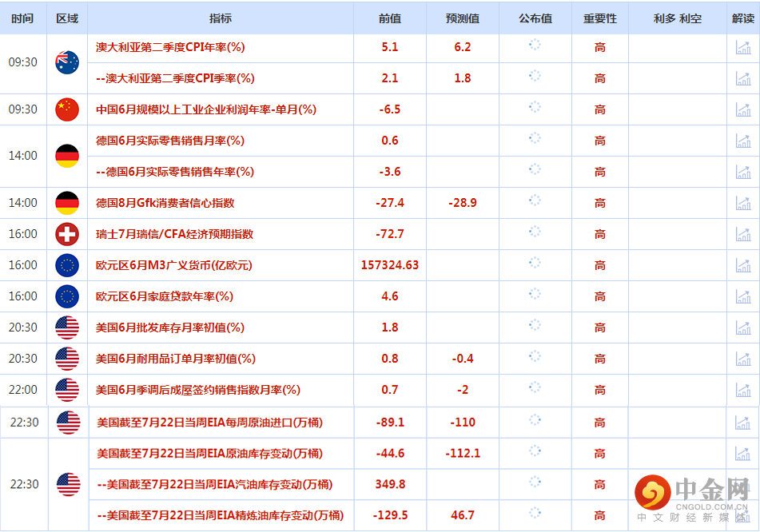Select previous value -89.1
760x532 pixels.
click(390, 423)
